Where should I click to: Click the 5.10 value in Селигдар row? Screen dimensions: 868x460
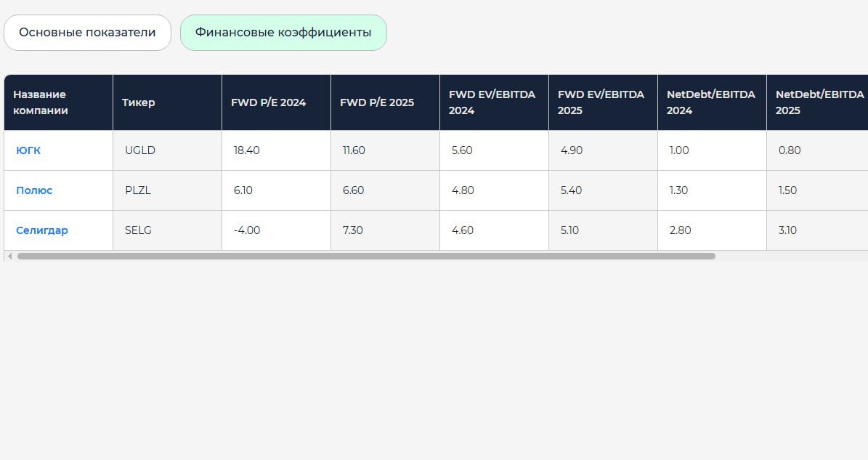(569, 230)
